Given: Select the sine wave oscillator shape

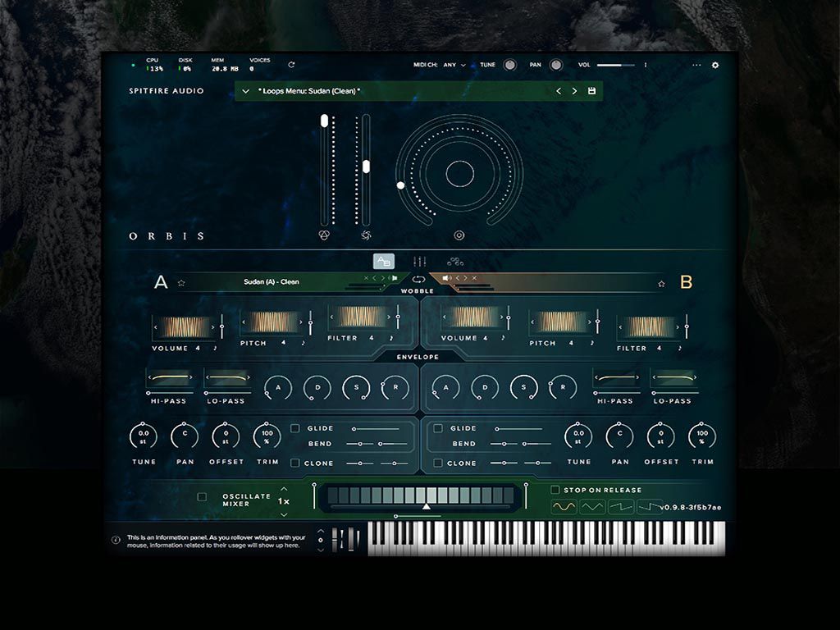Looking at the screenshot, I should 564,507.
